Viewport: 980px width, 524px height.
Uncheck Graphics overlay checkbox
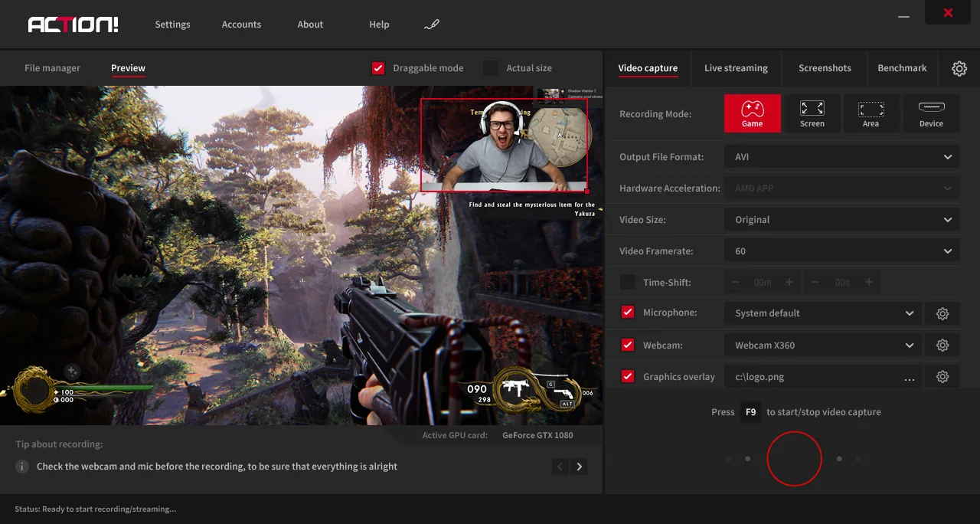point(628,377)
